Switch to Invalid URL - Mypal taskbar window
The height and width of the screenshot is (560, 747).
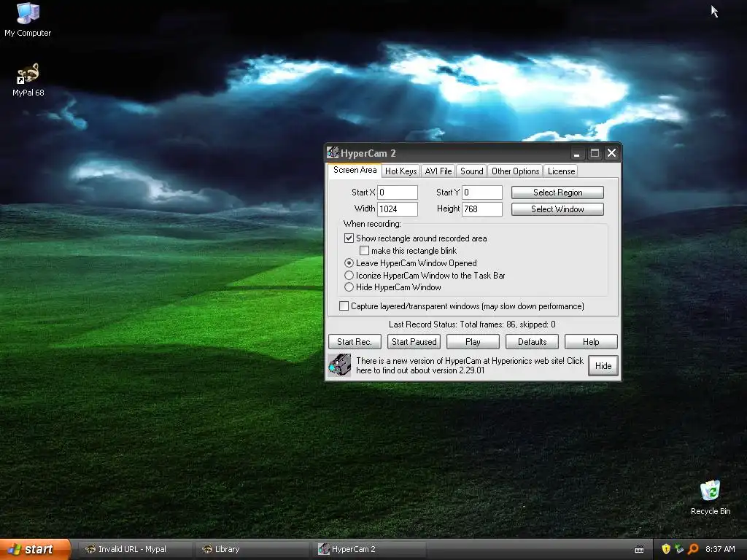tap(135, 549)
